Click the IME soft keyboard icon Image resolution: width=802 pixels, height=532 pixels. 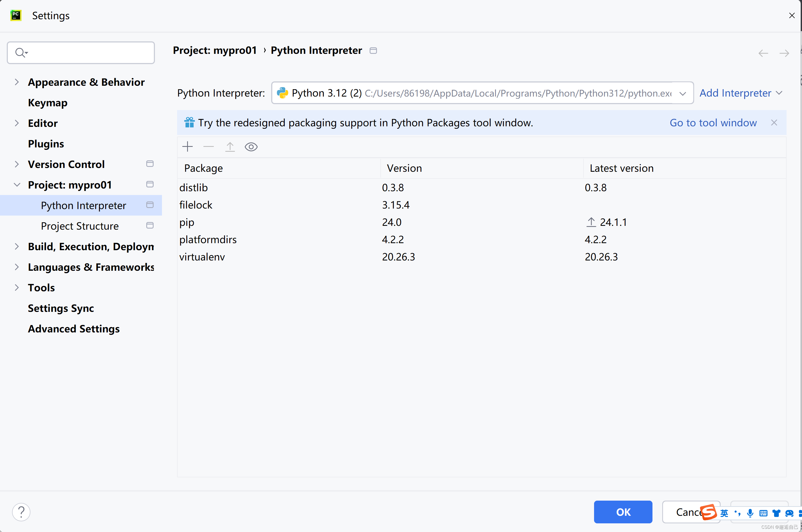(x=763, y=513)
